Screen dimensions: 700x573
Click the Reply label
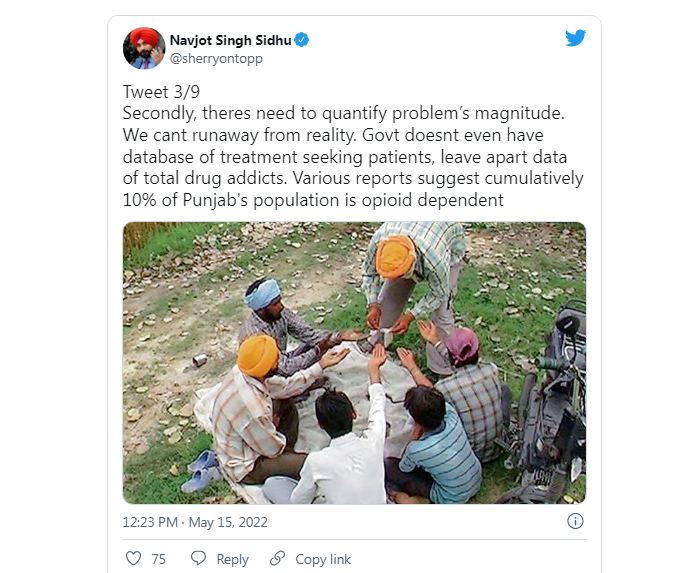point(232,559)
